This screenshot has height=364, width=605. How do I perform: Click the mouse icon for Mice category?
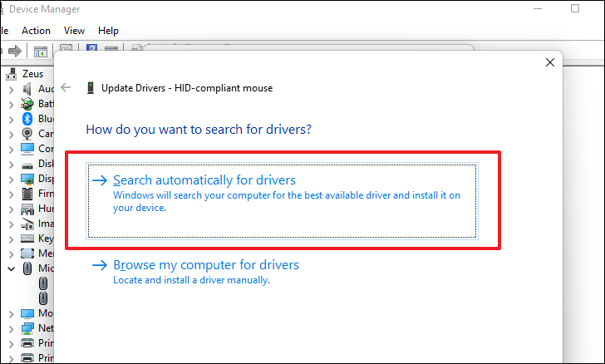coord(27,268)
